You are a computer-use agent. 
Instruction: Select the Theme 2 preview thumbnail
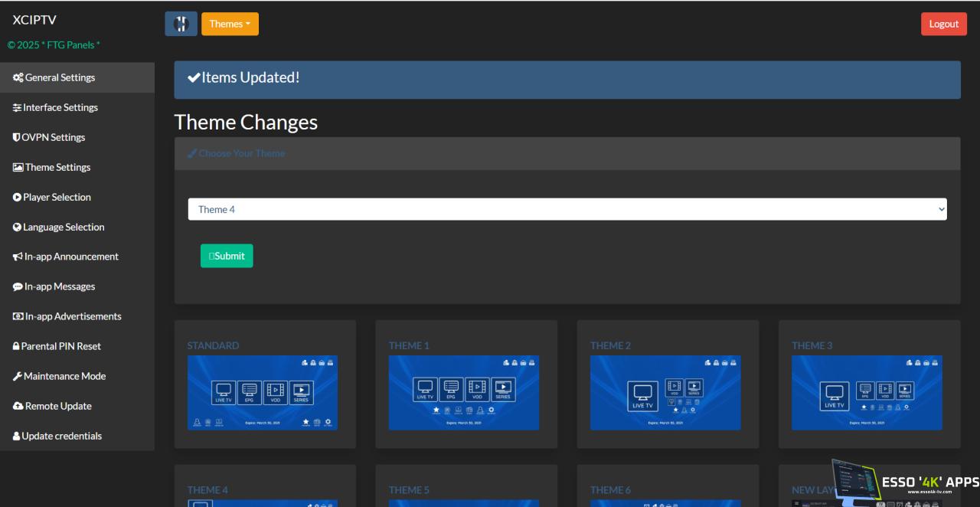(x=665, y=392)
